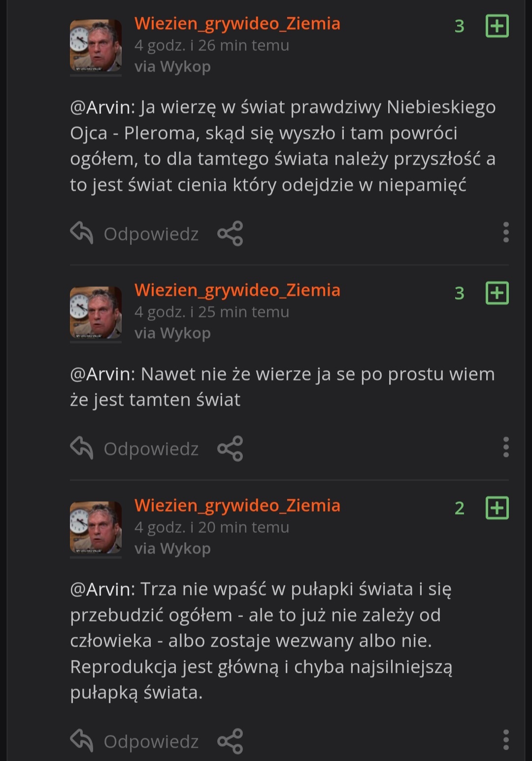532x761 pixels.
Task: Open more options for 'tamten świat' comment
Action: pyautogui.click(x=505, y=447)
